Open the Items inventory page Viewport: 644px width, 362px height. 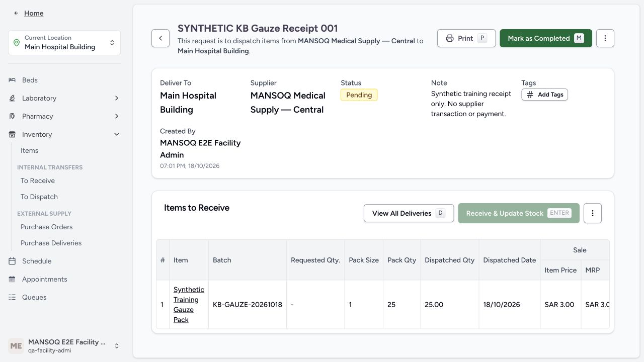pyautogui.click(x=29, y=150)
